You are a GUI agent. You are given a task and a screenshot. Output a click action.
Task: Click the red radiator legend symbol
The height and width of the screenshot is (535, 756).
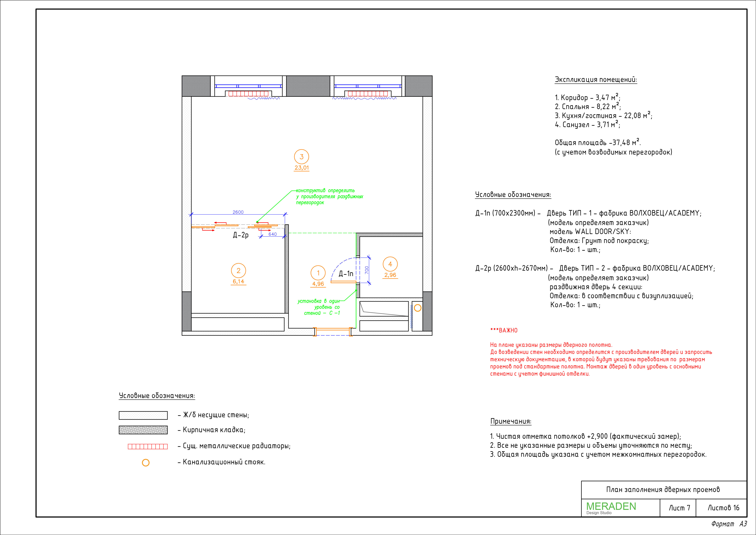pos(148,446)
